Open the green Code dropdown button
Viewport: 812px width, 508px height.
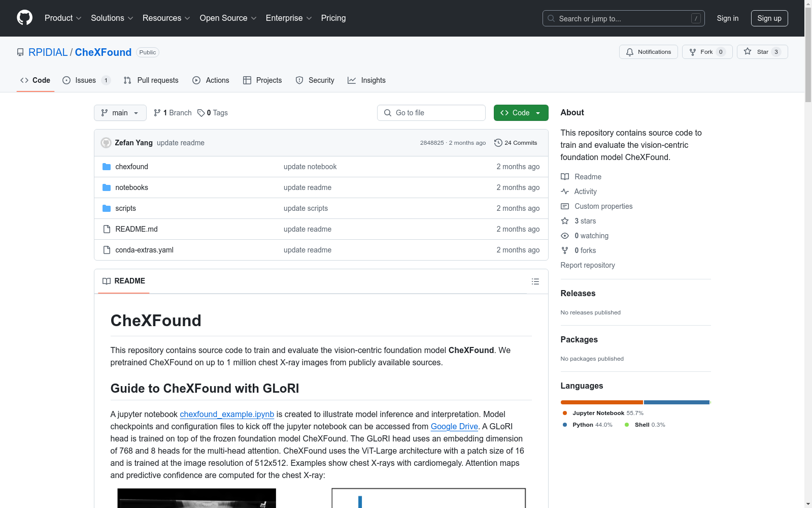click(521, 113)
